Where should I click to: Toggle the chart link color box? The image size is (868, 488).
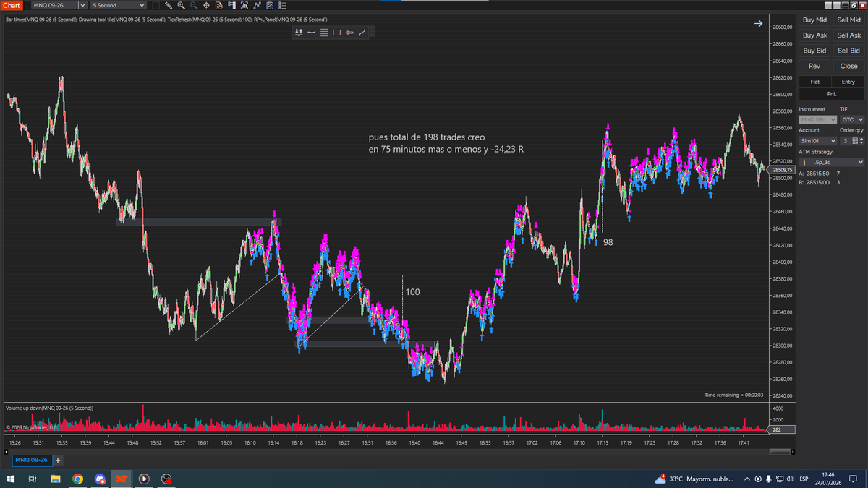tap(155, 5)
